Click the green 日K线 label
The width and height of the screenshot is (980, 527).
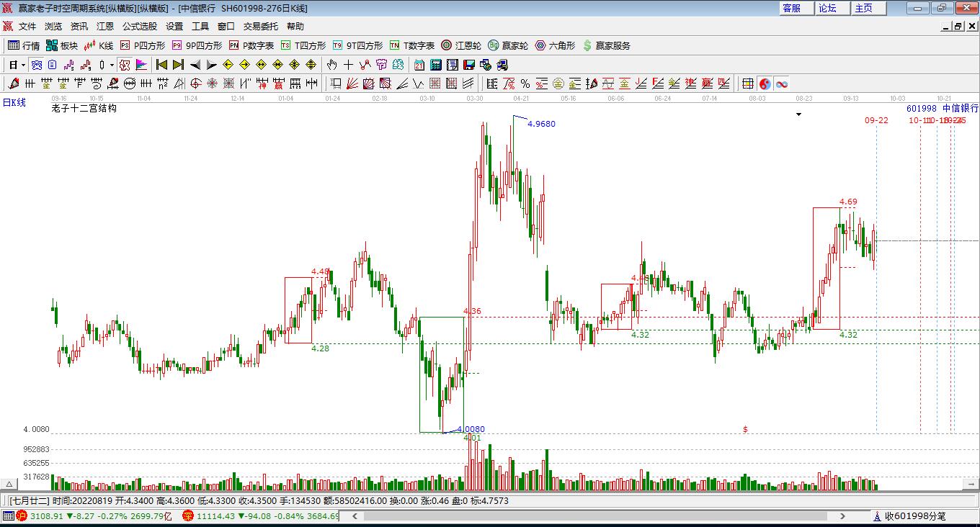pyautogui.click(x=14, y=103)
